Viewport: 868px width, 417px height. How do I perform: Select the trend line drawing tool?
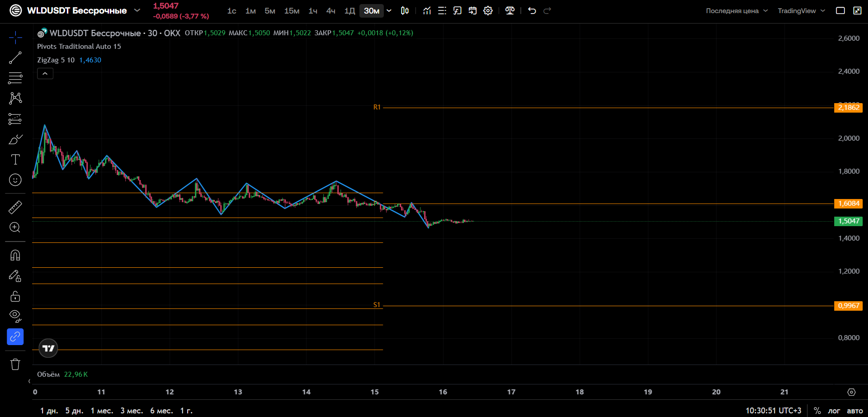tap(15, 58)
